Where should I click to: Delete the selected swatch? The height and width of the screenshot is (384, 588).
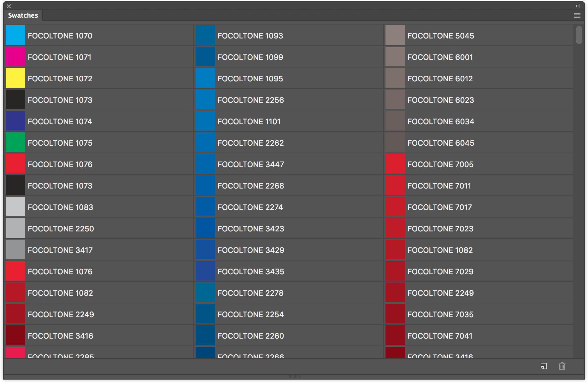(562, 366)
